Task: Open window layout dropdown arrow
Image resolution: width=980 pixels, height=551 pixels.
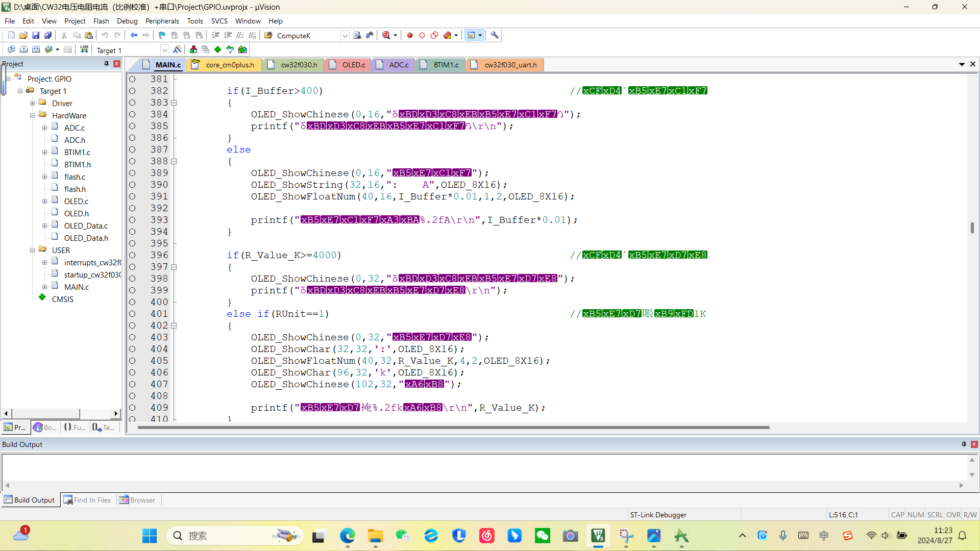Action: point(480,35)
